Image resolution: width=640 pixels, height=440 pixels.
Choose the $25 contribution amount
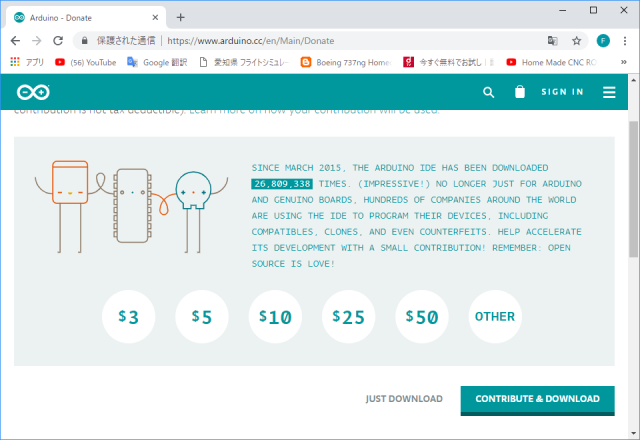[x=348, y=316]
